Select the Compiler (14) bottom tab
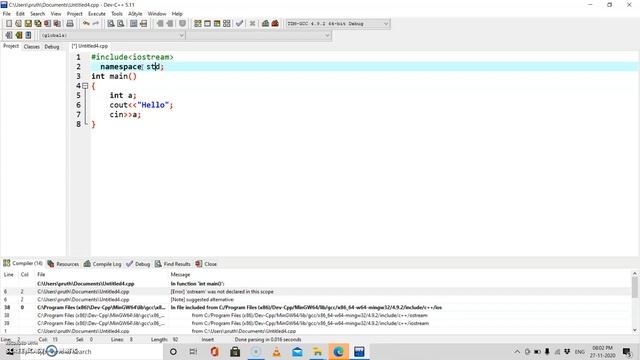The image size is (640, 360). coord(23,263)
